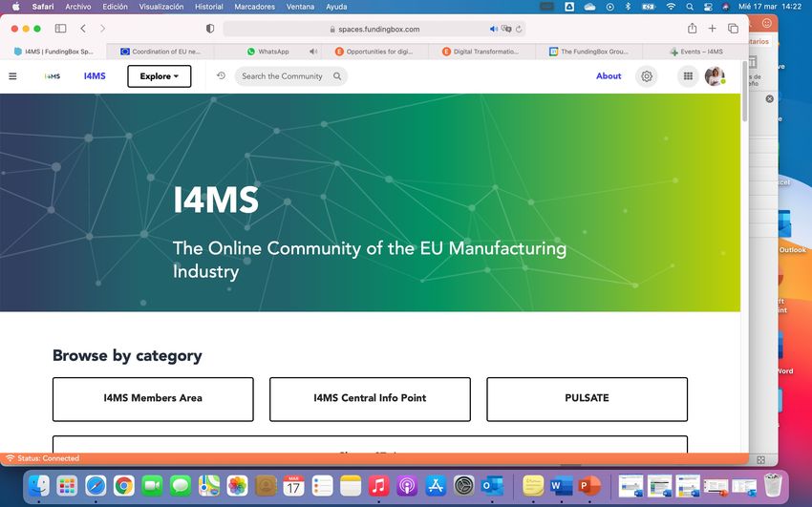812x507 pixels.
Task: Click the page vertical scrollbar
Action: (x=745, y=91)
